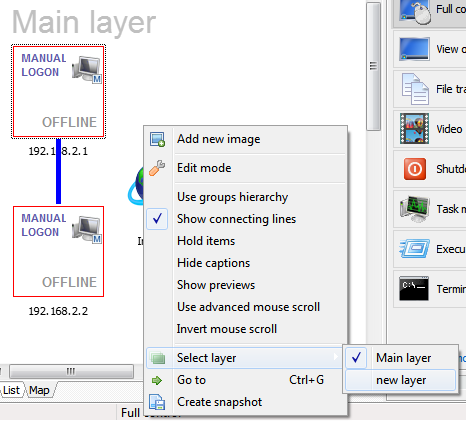The height and width of the screenshot is (421, 466).
Task: Click the Terminal console icon
Action: pyautogui.click(x=414, y=289)
